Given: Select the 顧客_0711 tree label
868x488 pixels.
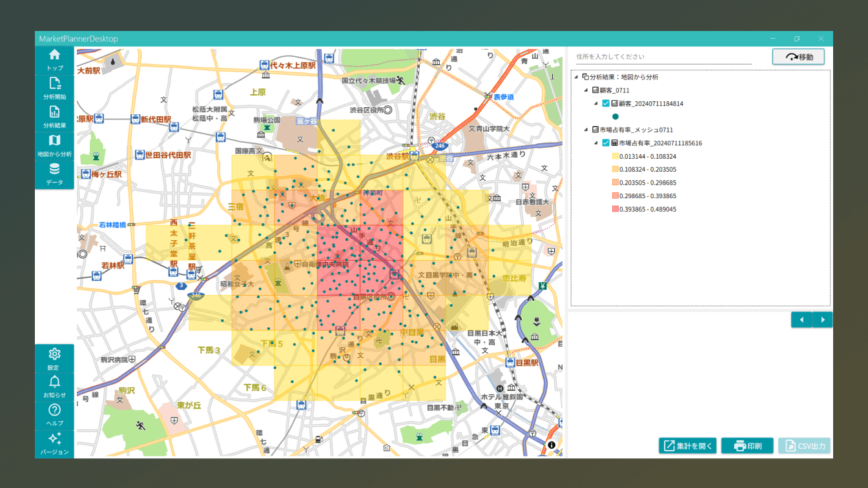Looking at the screenshot, I should [615, 90].
